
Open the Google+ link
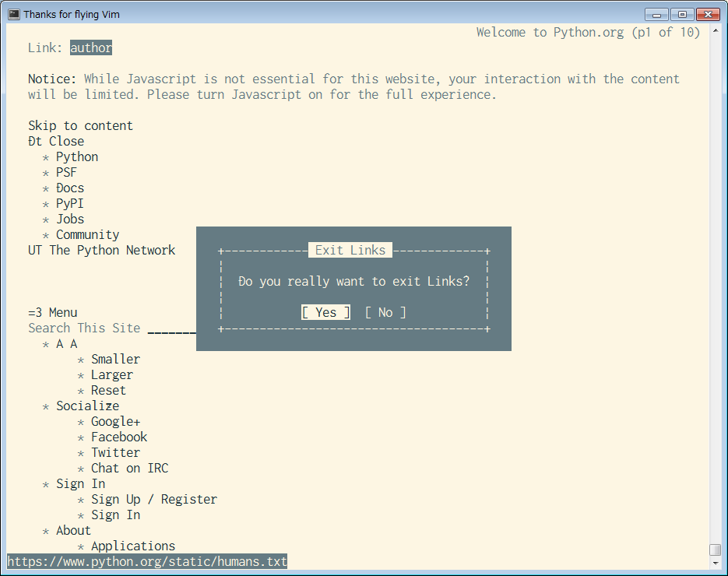point(115,421)
